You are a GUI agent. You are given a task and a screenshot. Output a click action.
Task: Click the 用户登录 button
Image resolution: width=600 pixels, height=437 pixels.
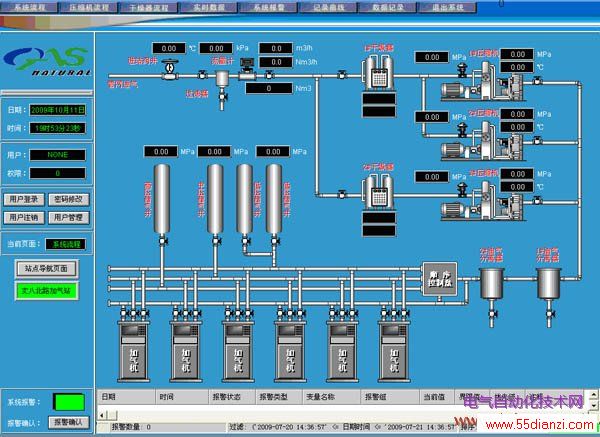coord(24,199)
